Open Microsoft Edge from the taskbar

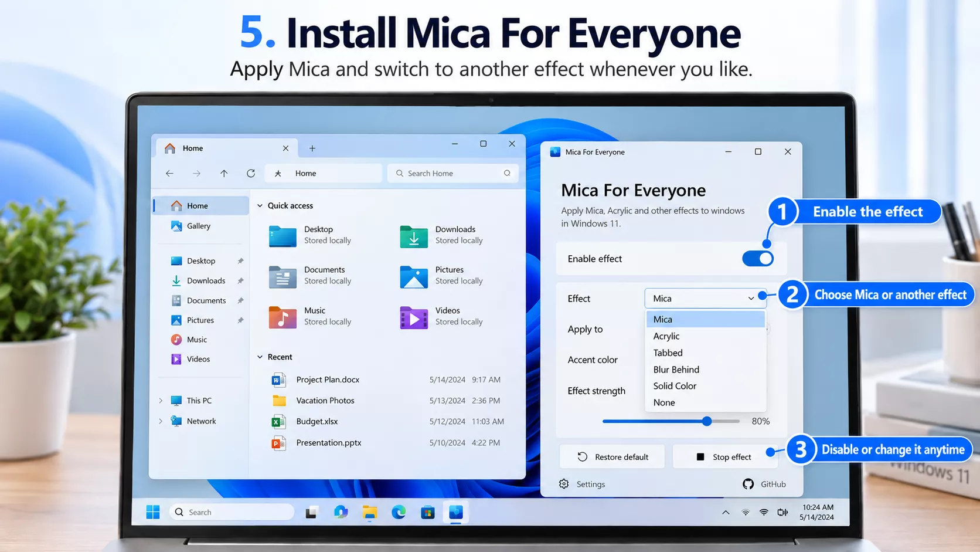(x=399, y=512)
